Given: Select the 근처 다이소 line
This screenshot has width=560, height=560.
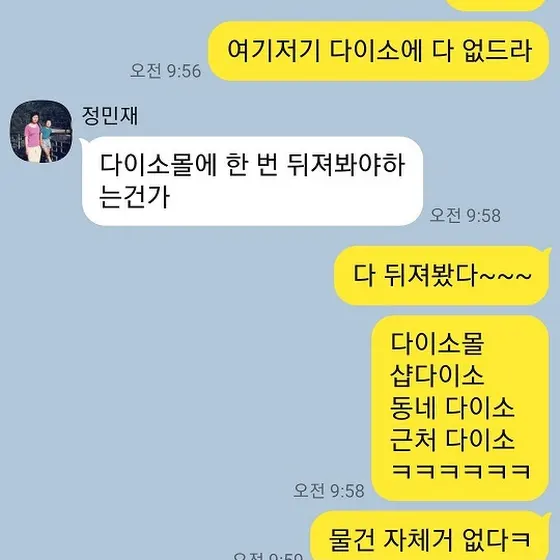Looking at the screenshot, I should point(452,439).
